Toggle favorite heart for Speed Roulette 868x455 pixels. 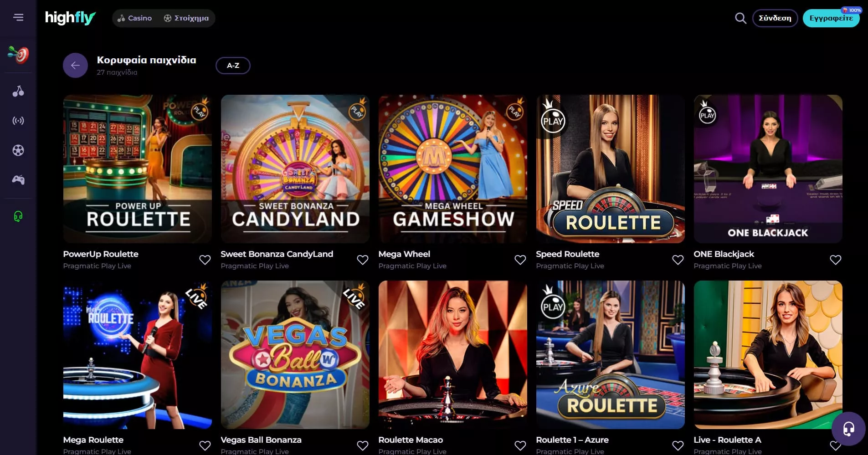click(678, 260)
